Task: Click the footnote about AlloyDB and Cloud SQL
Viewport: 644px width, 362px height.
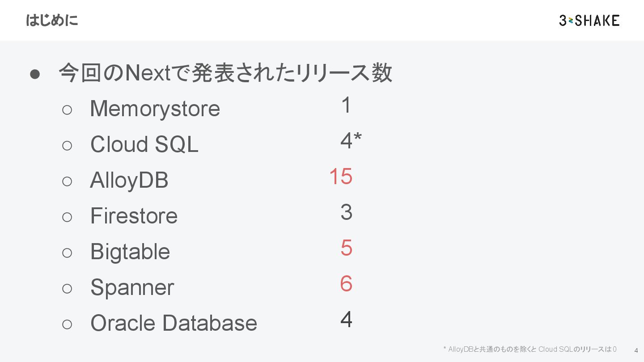Action: tap(530, 349)
